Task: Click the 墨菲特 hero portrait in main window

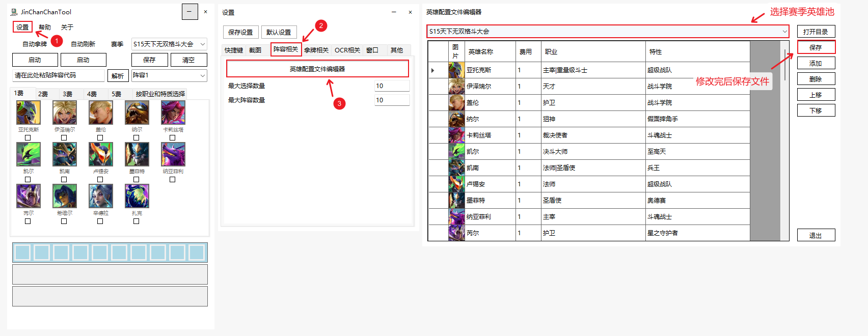Action: (x=137, y=154)
